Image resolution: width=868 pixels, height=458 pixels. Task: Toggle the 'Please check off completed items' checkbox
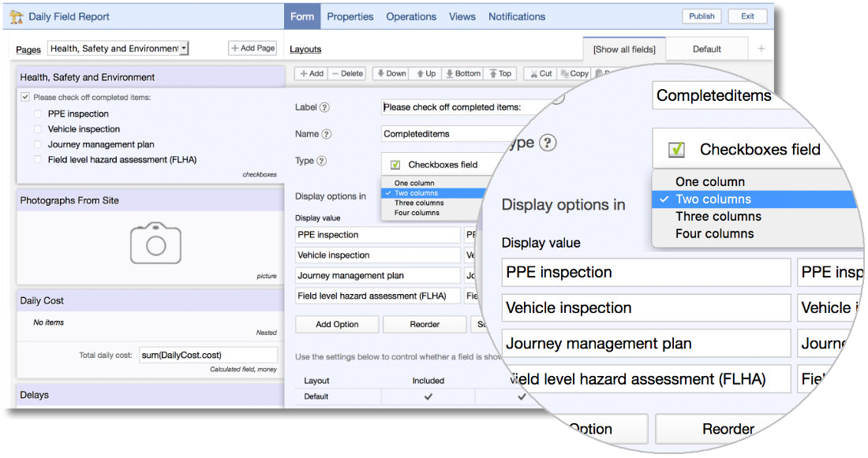pos(25,97)
